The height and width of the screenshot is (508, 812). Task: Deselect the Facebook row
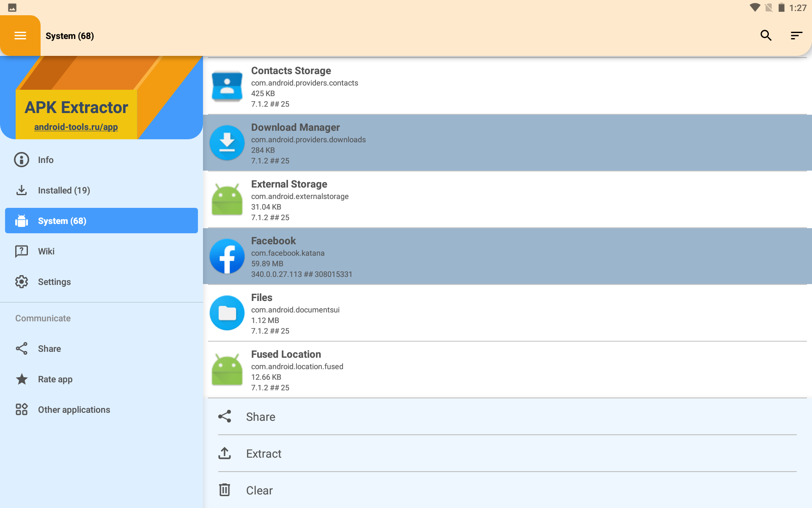pyautogui.click(x=507, y=257)
